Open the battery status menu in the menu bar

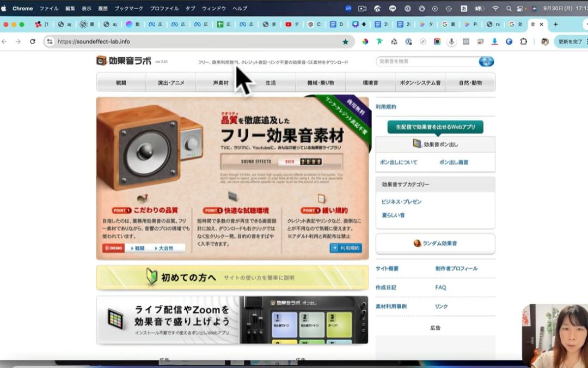coord(479,8)
